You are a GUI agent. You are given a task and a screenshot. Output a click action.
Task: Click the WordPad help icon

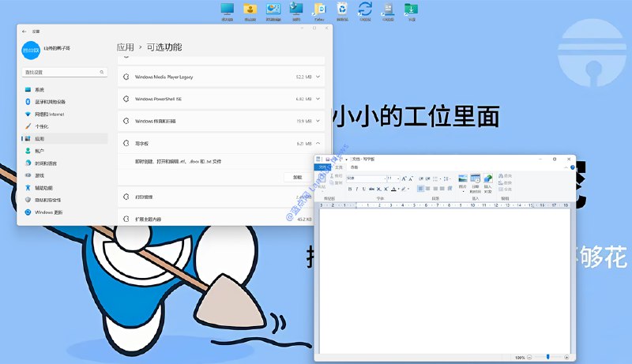click(572, 167)
